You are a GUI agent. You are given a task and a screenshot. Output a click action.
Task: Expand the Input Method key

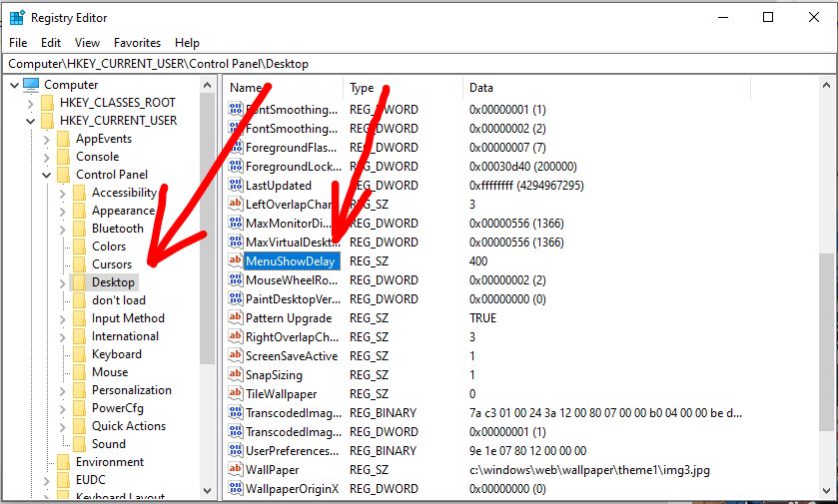pyautogui.click(x=63, y=318)
